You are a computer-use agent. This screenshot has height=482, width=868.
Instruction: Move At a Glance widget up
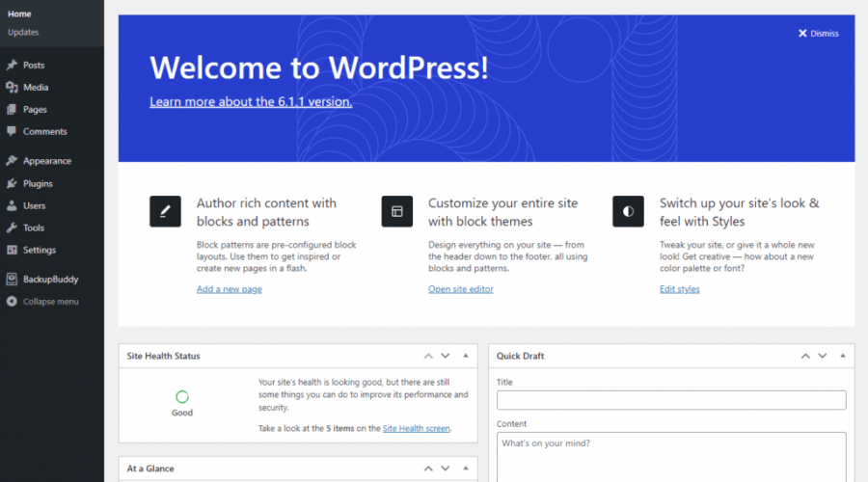pyautogui.click(x=428, y=469)
